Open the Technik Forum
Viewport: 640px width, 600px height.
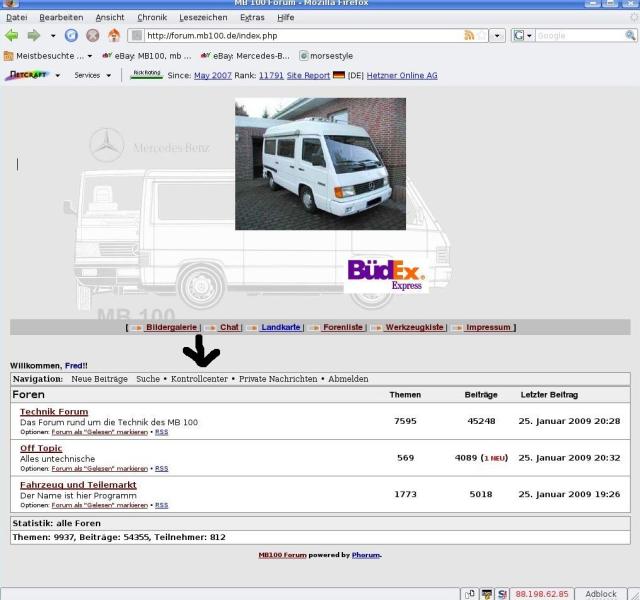coord(54,412)
